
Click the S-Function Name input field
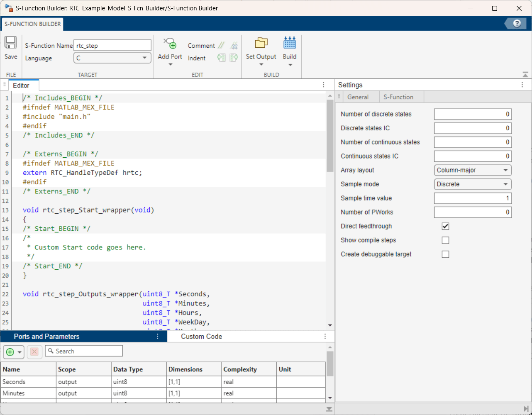coord(112,46)
